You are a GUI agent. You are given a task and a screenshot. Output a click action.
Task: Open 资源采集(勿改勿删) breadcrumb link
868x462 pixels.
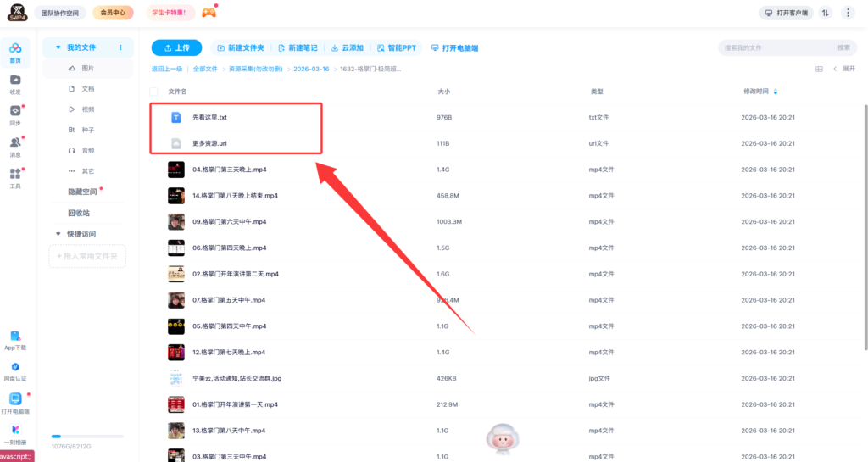tap(256, 70)
